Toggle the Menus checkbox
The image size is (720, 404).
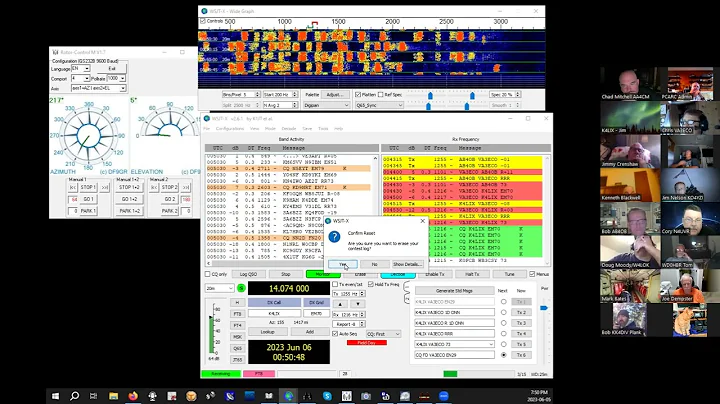tap(532, 274)
